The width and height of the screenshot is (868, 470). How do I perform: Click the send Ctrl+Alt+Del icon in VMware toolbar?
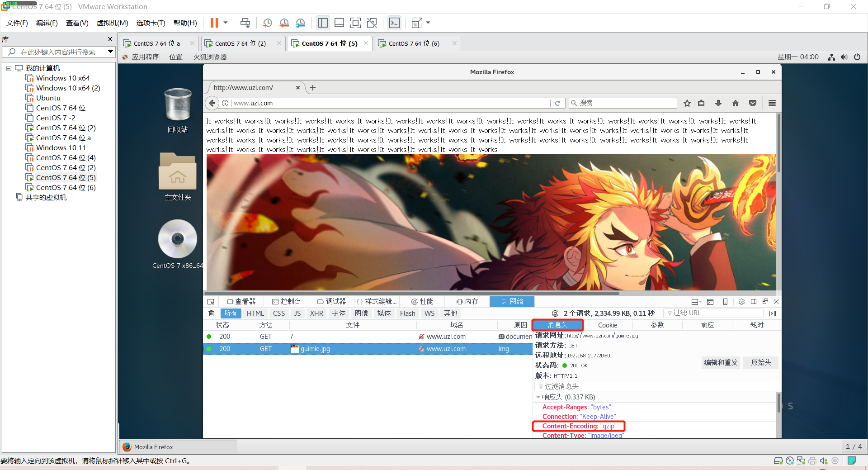coord(245,23)
